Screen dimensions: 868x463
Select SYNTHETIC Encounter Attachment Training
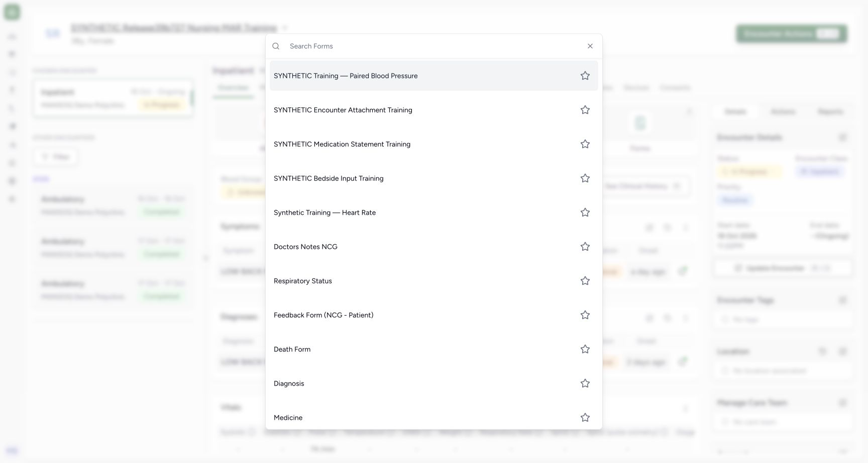click(434, 110)
